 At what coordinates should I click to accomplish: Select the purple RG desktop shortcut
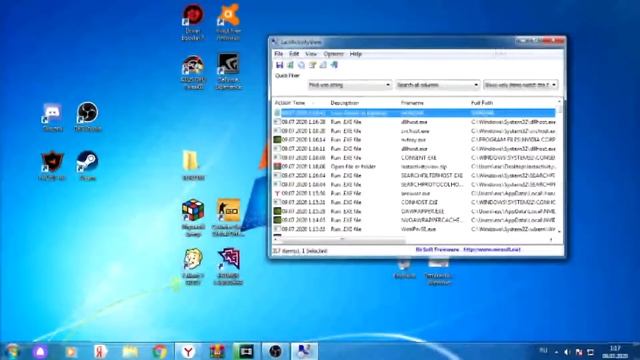228,266
